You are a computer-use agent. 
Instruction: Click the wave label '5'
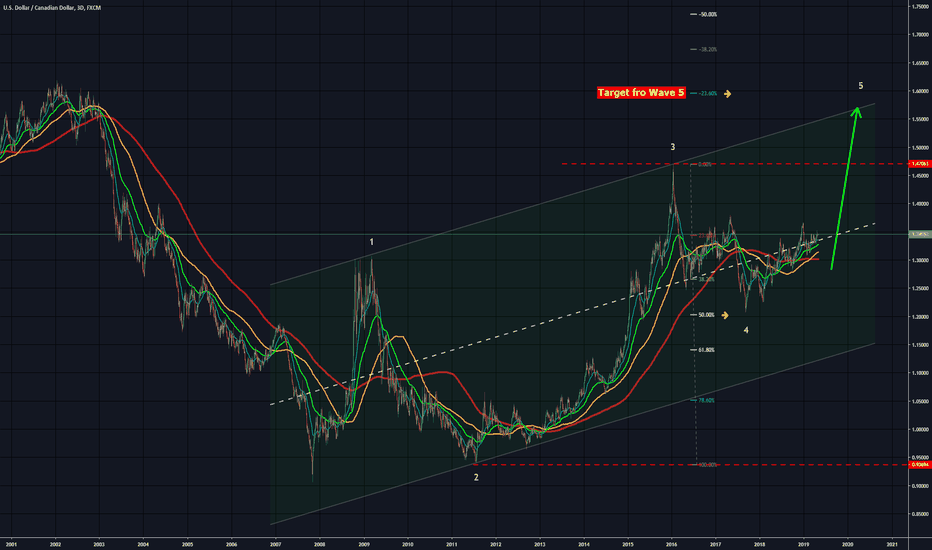point(861,86)
